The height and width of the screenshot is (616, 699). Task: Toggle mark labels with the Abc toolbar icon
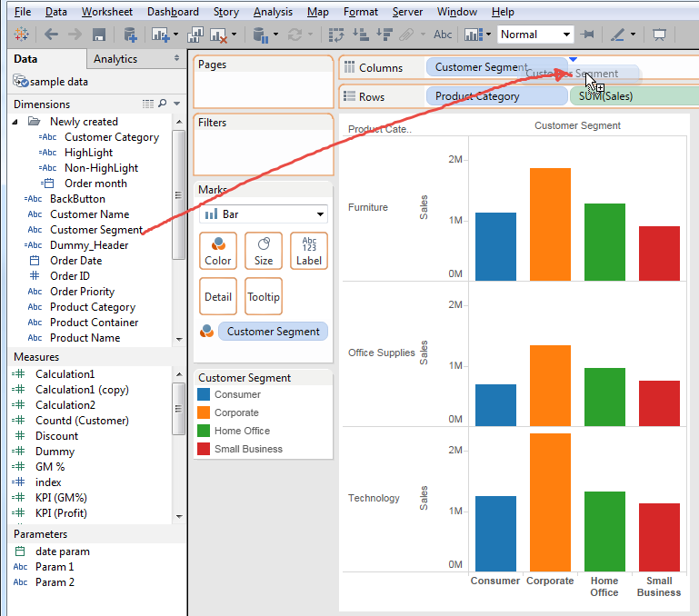click(443, 35)
